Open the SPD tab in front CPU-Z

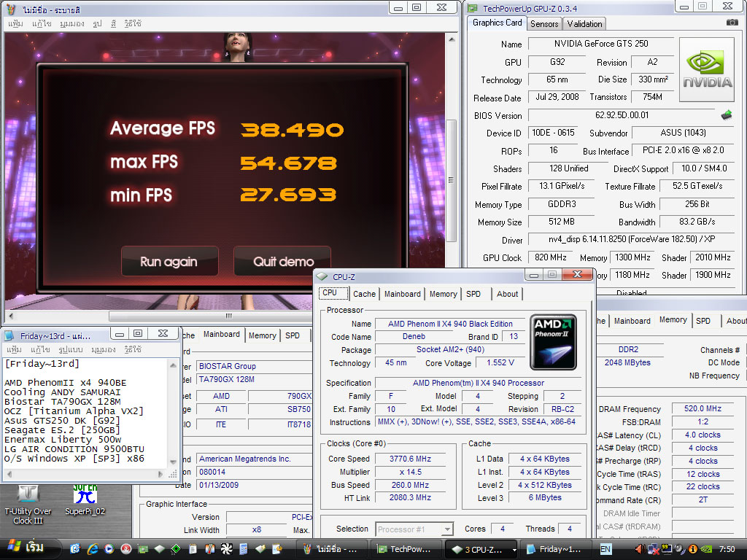(x=473, y=294)
